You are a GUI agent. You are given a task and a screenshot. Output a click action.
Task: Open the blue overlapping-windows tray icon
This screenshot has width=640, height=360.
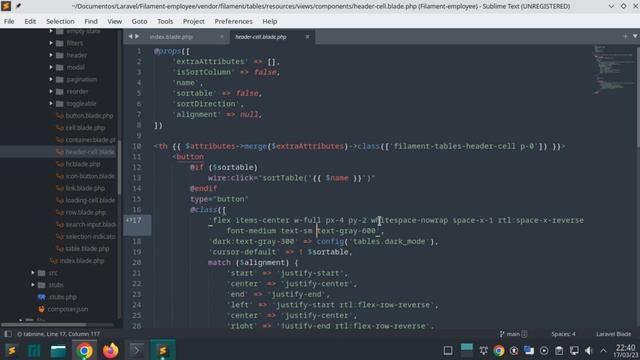529,350
